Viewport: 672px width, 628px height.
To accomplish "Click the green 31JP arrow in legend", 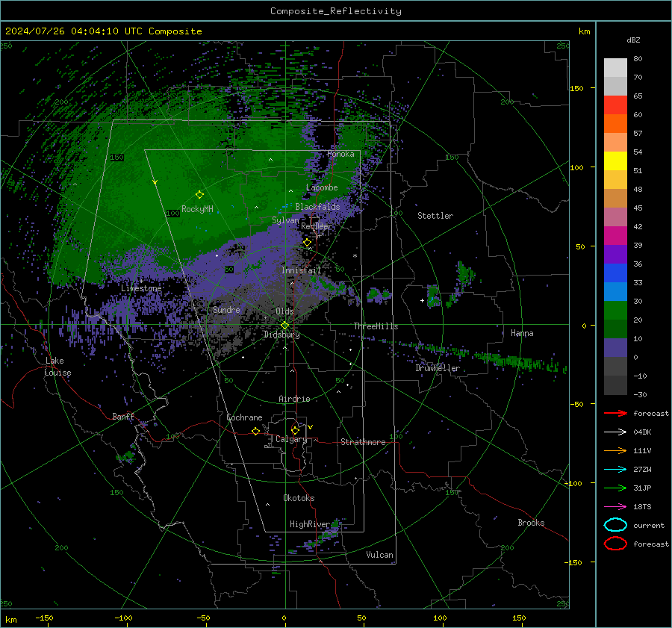I will tap(615, 488).
